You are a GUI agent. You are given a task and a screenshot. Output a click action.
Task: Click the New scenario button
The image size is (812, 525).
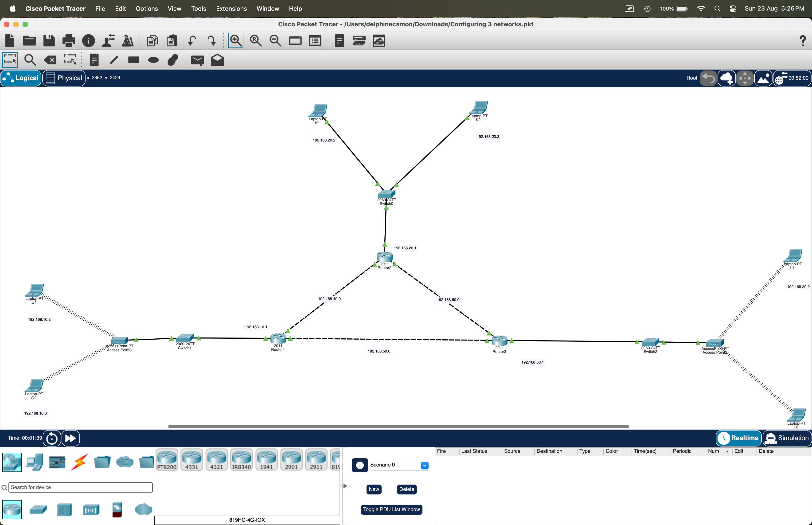(x=374, y=489)
